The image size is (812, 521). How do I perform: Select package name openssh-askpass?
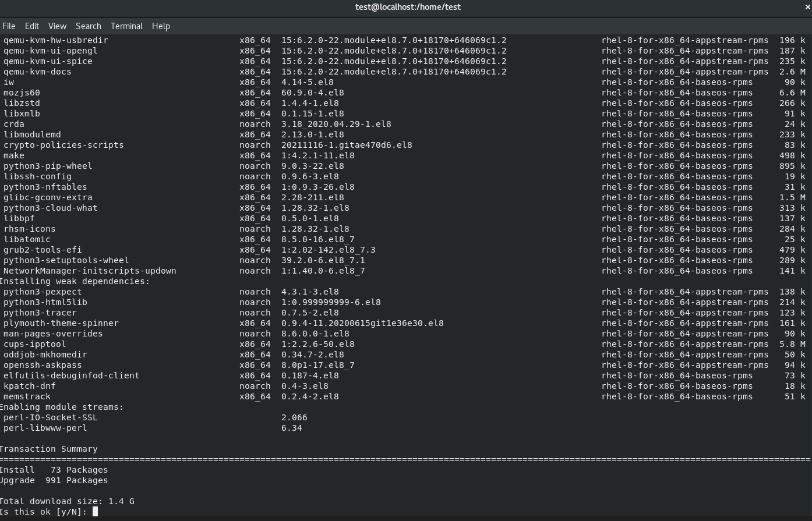point(43,365)
